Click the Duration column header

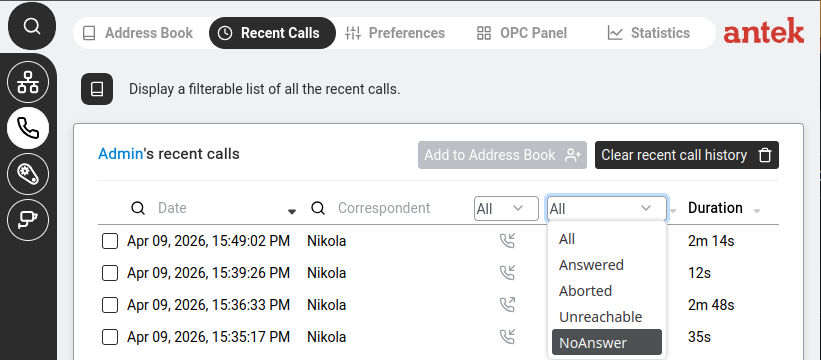tap(715, 208)
